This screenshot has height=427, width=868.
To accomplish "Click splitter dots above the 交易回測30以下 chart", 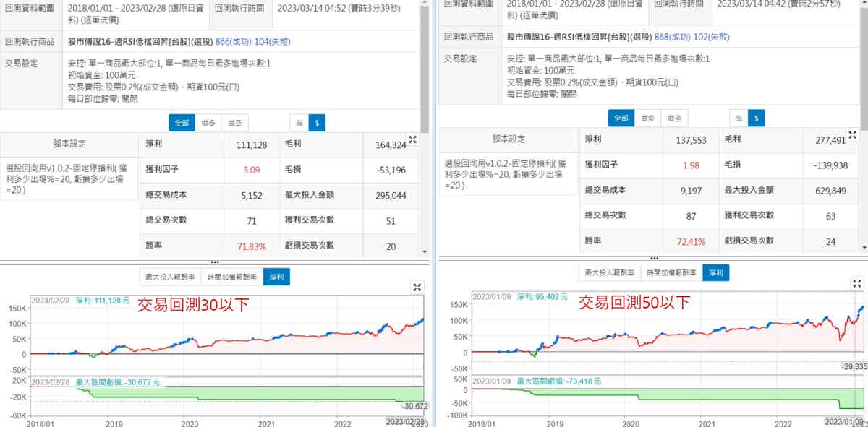I will 214,262.
